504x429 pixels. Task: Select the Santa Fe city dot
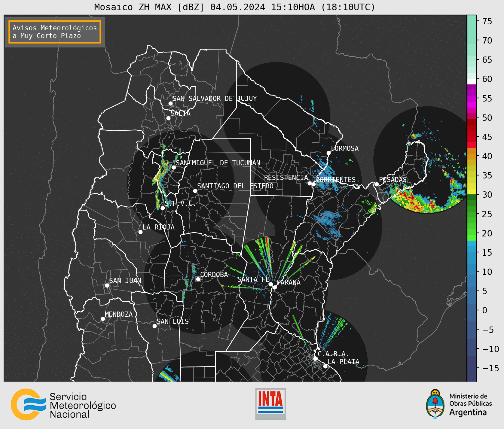click(271, 284)
